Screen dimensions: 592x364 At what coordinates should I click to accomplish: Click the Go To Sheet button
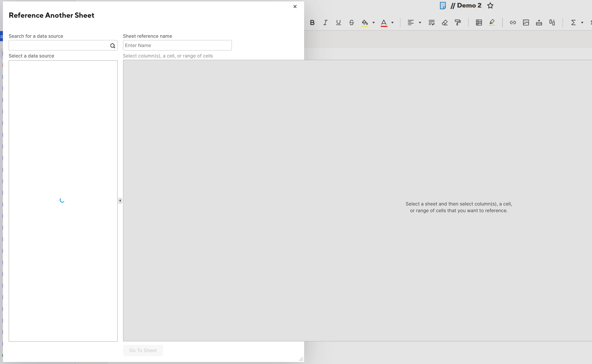(143, 350)
